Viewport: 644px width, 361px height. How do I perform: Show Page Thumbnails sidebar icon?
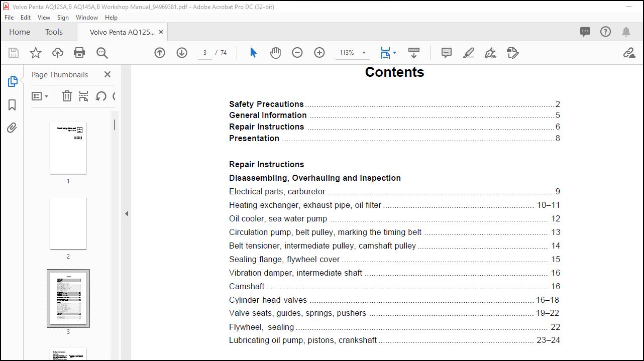pyautogui.click(x=13, y=81)
